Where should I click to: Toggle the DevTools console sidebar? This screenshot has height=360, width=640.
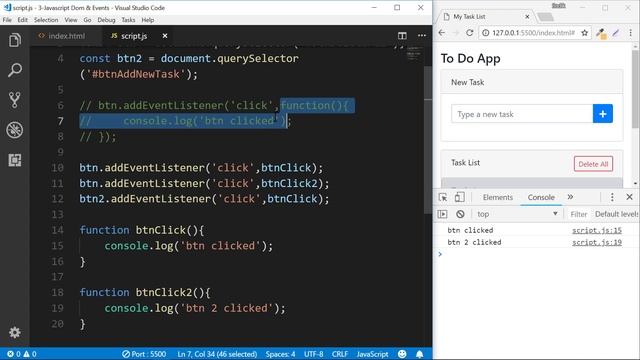(x=442, y=214)
